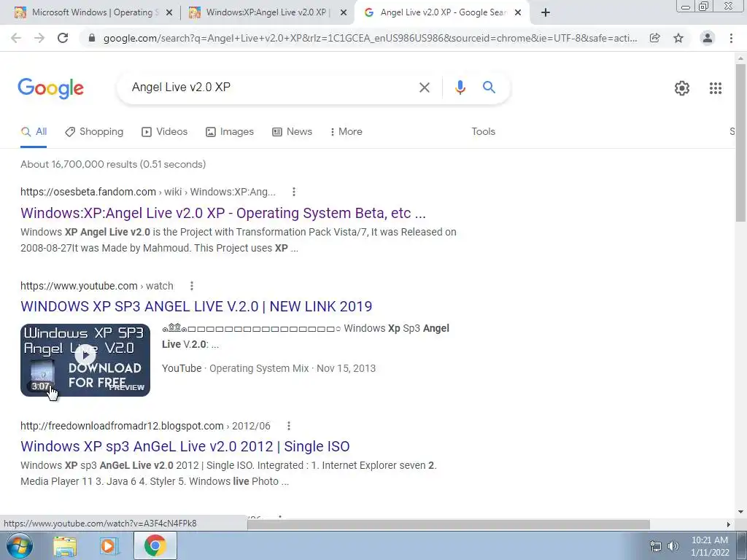Click the address bar URL

pyautogui.click(x=370, y=38)
